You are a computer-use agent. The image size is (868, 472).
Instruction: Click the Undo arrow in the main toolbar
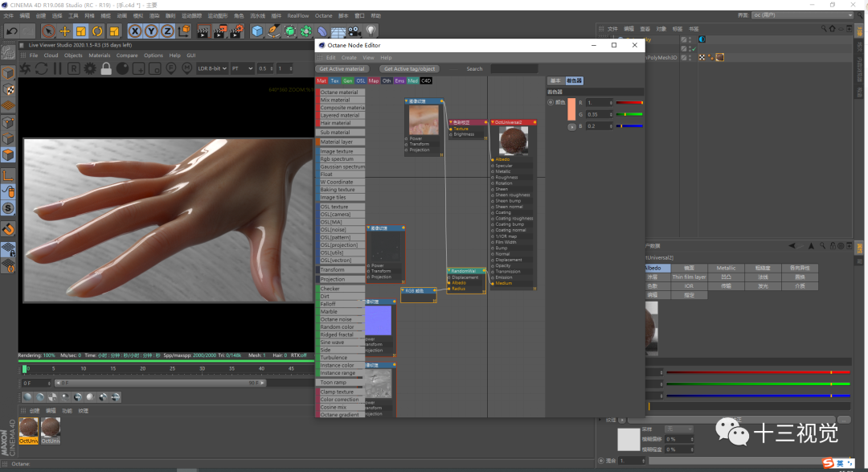(x=11, y=31)
